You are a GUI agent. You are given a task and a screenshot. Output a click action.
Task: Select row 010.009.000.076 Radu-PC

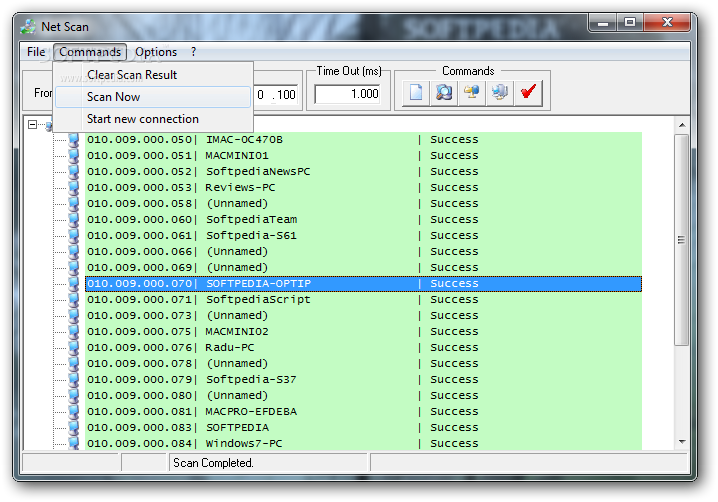pos(363,348)
